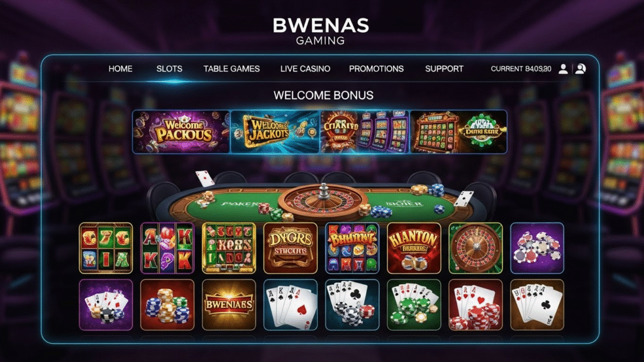Click the current balance display
The height and width of the screenshot is (362, 644).
coord(521,69)
